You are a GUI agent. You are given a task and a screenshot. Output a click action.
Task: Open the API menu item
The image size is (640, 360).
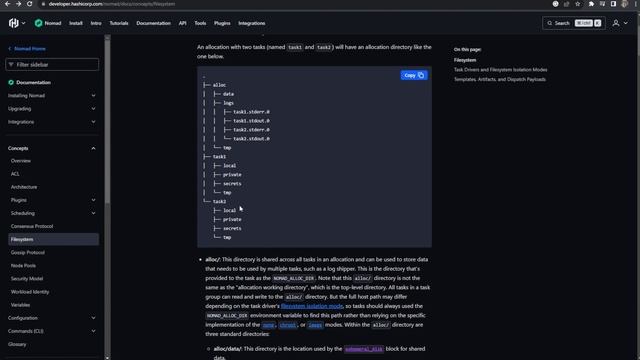coord(182,23)
